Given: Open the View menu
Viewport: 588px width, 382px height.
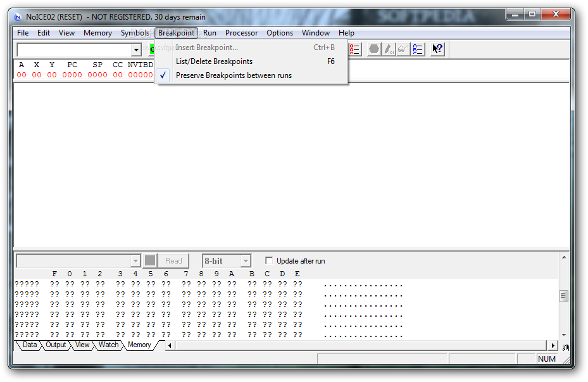Looking at the screenshot, I should pyautogui.click(x=66, y=33).
